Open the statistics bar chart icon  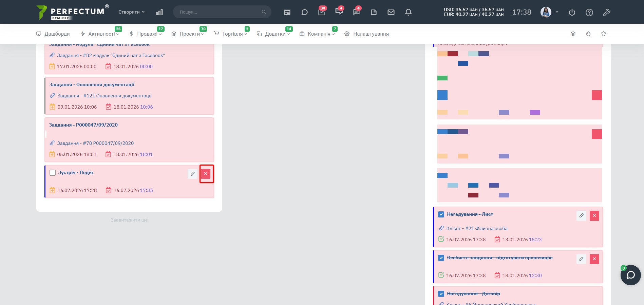coord(159,12)
